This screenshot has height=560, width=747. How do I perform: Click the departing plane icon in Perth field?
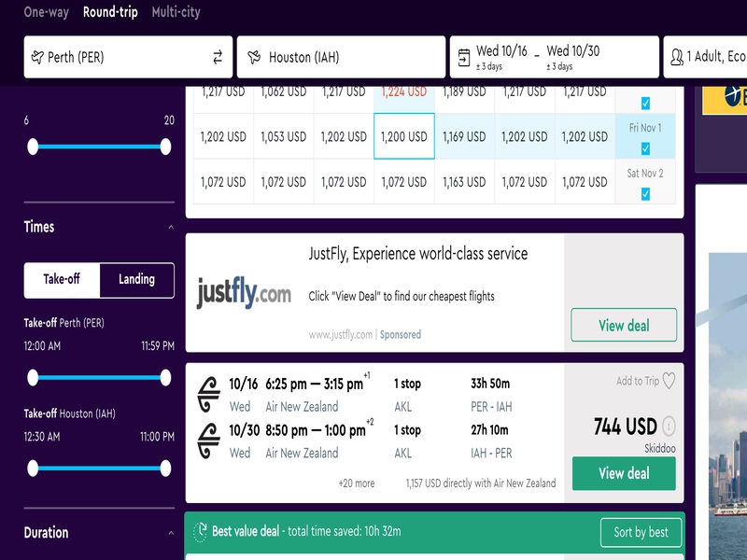tap(37, 57)
